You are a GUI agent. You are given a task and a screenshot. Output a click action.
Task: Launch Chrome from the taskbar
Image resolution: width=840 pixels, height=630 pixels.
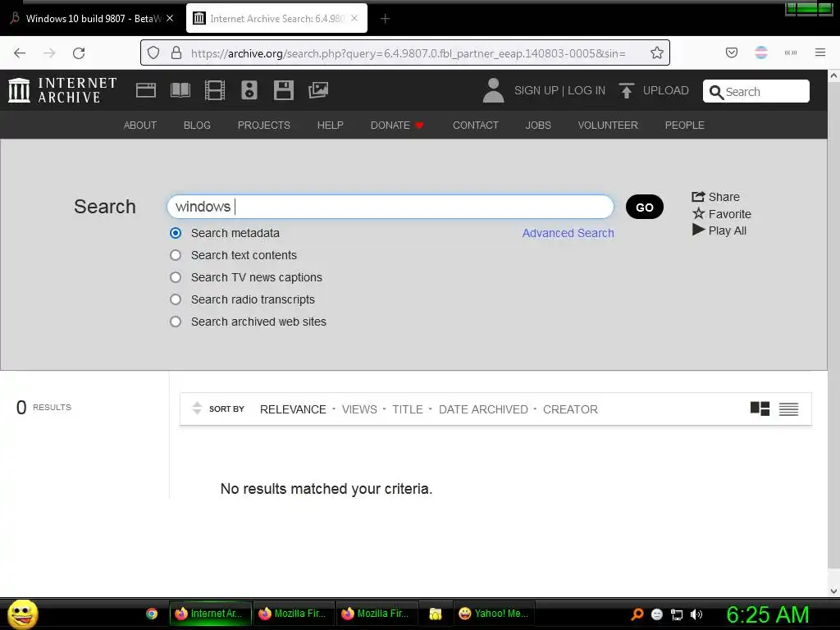point(152,614)
